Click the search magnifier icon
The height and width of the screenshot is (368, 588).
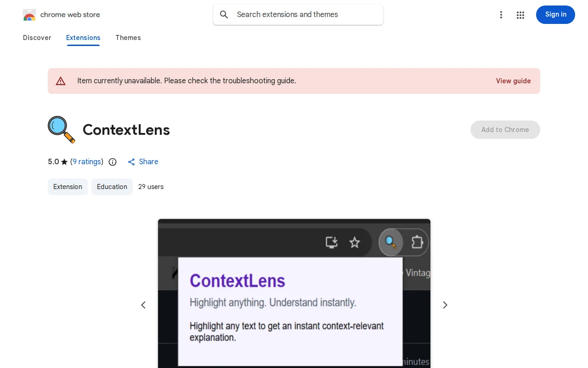(224, 15)
